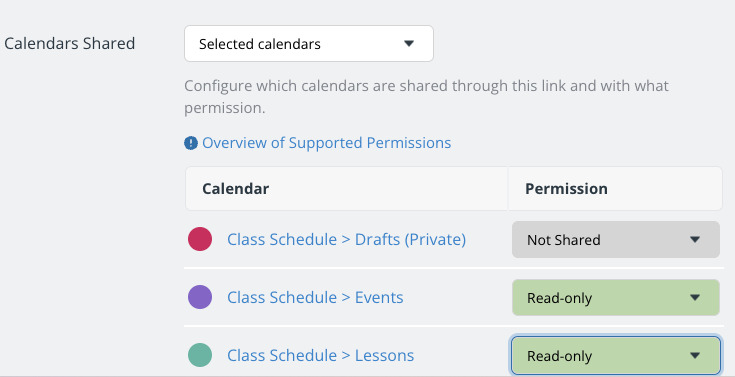Click the Permission column header
This screenshot has height=377, width=735.
[566, 188]
